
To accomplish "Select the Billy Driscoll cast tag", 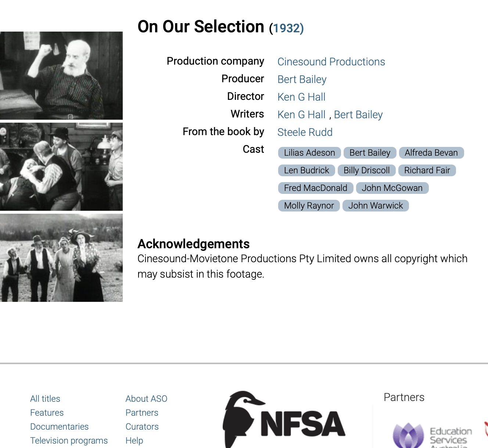I will click(367, 170).
